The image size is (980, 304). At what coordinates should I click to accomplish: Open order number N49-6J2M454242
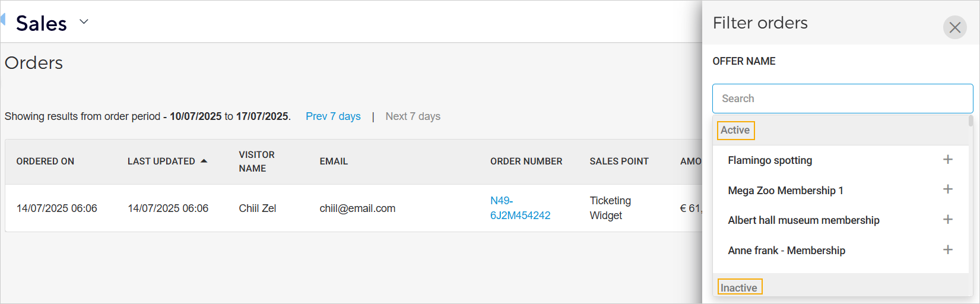pos(519,208)
